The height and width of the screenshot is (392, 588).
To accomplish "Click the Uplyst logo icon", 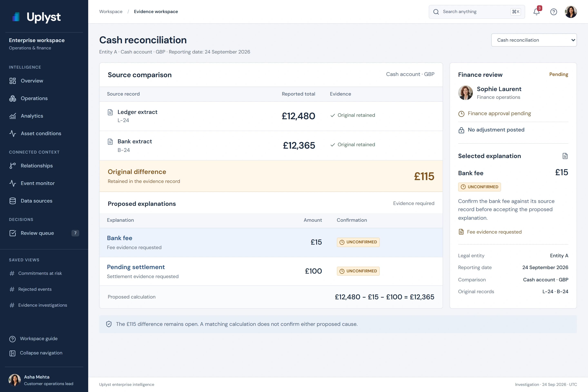I will tap(16, 17).
